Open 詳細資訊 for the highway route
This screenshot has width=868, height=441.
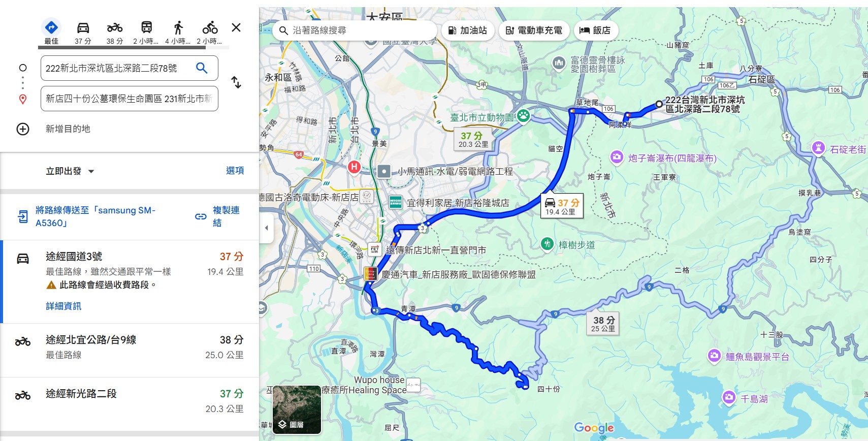coord(63,306)
